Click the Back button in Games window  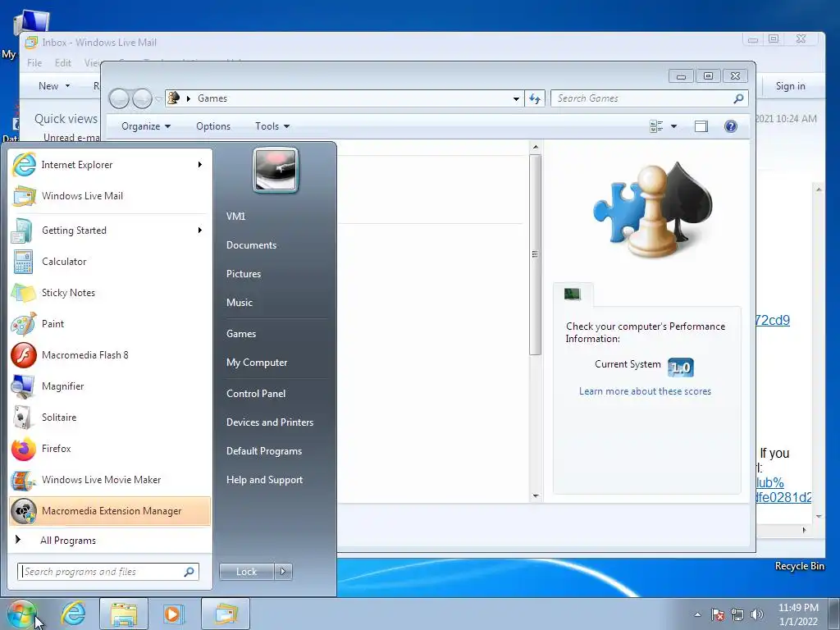[x=119, y=98]
